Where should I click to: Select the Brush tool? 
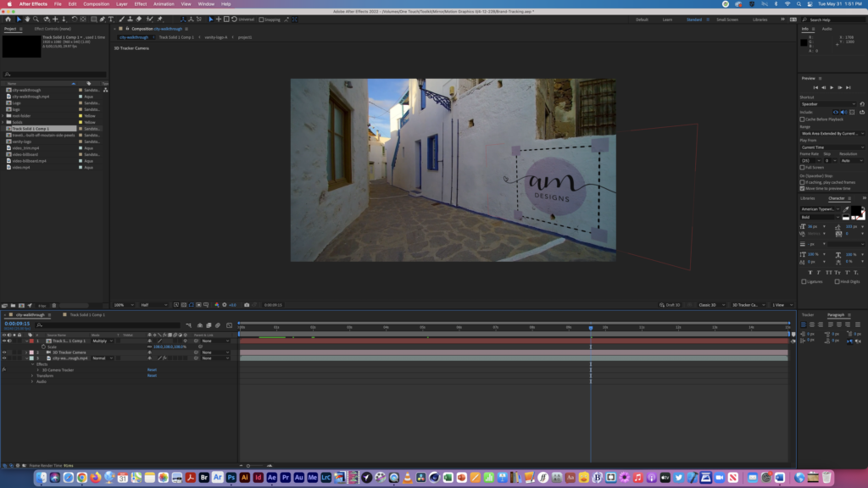(x=122, y=19)
